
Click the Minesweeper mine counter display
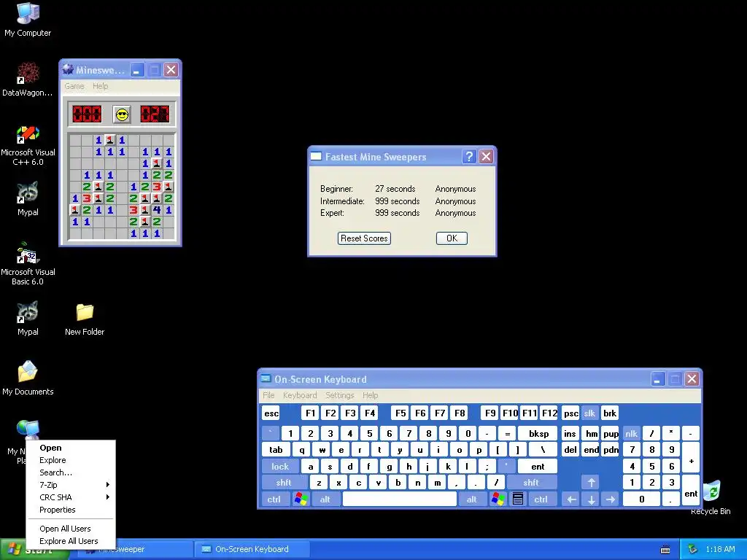click(x=87, y=114)
